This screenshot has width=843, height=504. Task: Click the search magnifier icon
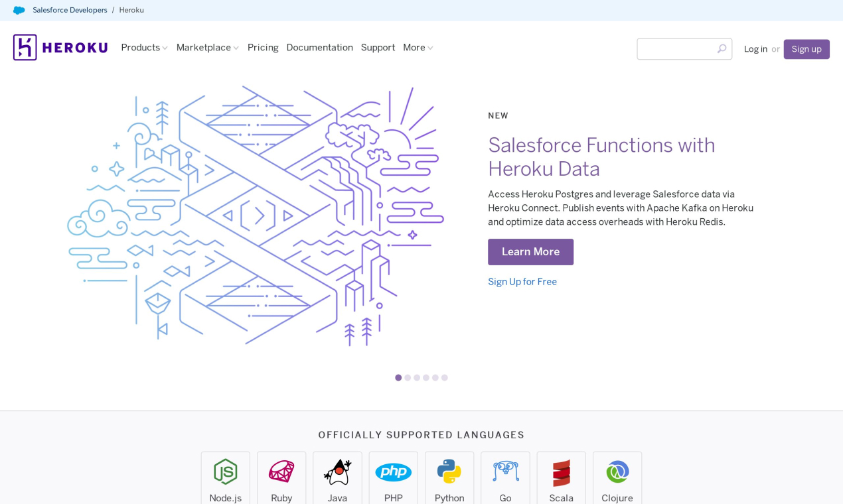pos(722,48)
